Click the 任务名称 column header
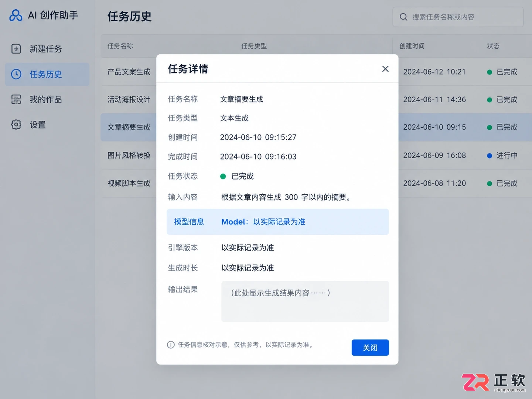The image size is (532, 399). pos(120,46)
